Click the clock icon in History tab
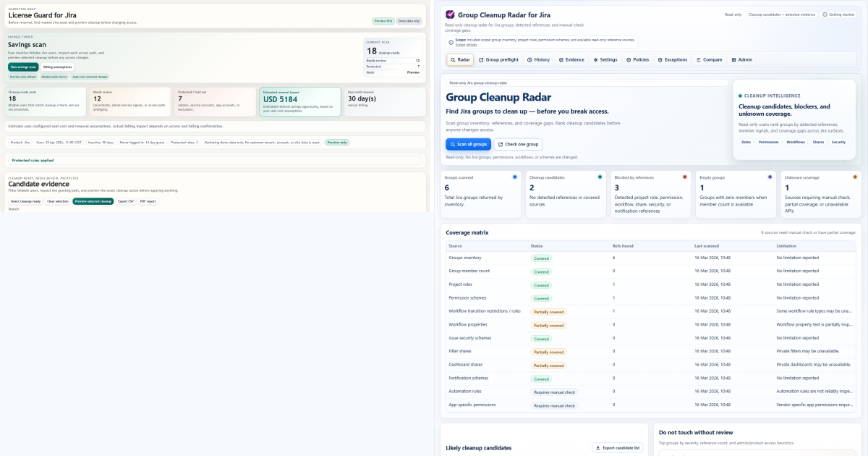Image resolution: width=868 pixels, height=456 pixels. (x=530, y=60)
